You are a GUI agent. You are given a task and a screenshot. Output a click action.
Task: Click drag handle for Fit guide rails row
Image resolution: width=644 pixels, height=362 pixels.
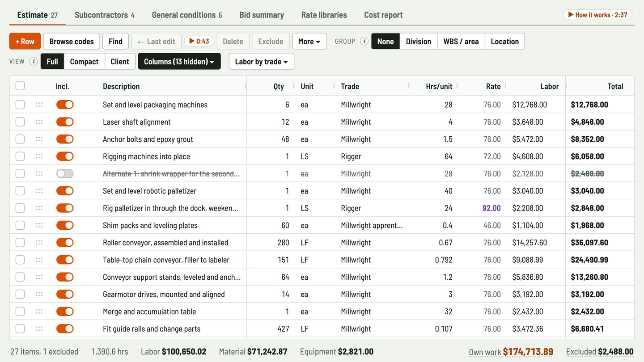coord(39,329)
